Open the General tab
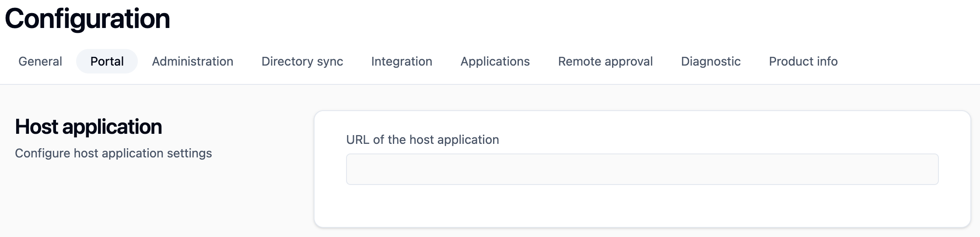980x237 pixels. pos(40,61)
